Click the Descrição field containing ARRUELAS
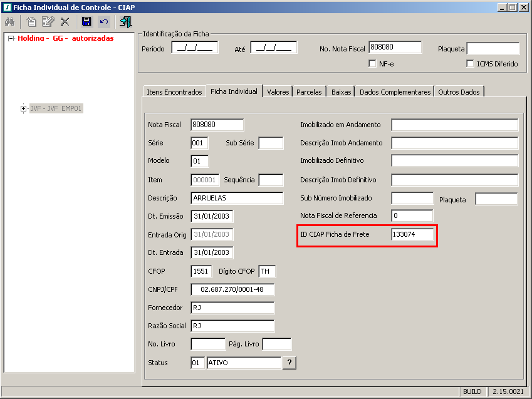This screenshot has width=532, height=399. [x=232, y=198]
